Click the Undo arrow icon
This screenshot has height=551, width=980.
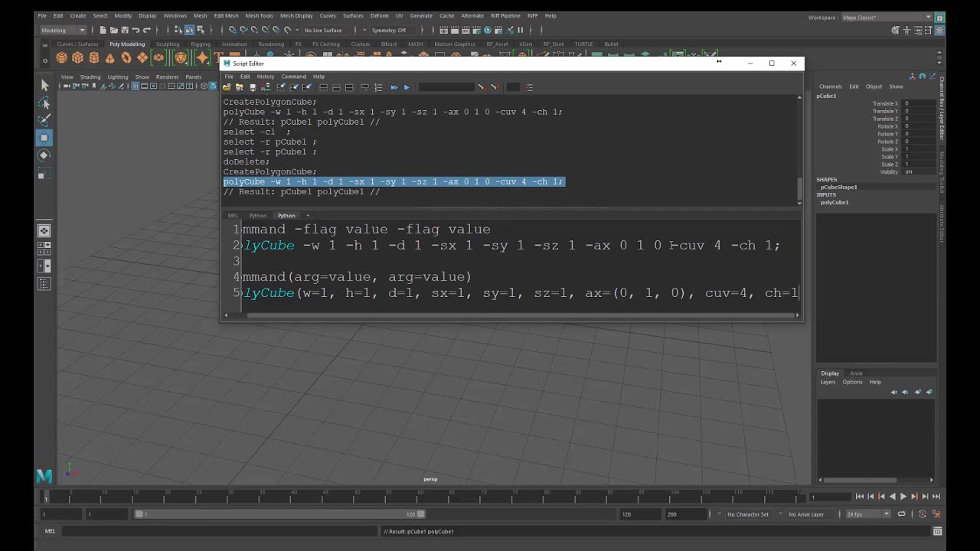tap(136, 30)
